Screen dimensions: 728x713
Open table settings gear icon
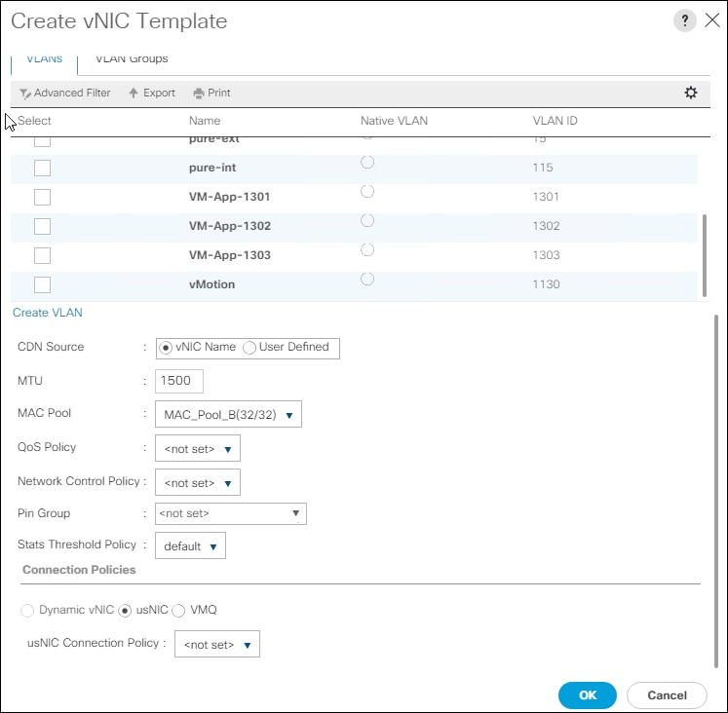coord(691,93)
